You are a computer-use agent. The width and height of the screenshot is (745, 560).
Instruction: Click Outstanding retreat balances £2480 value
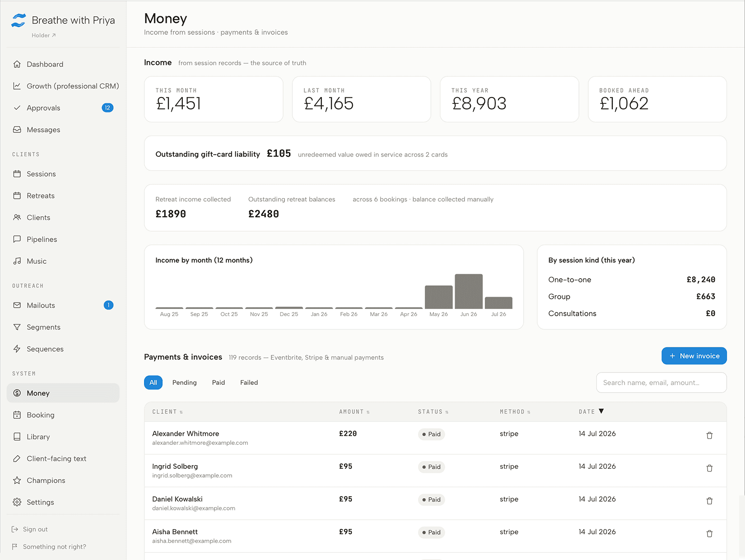click(264, 214)
